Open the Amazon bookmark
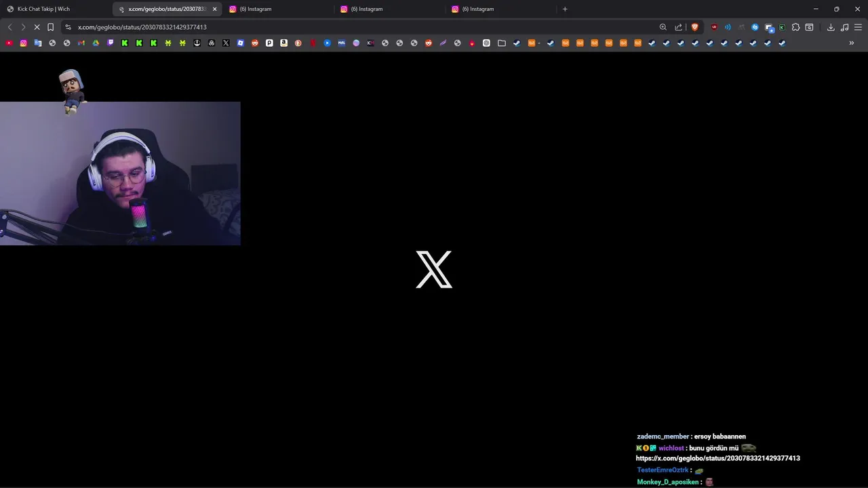This screenshot has width=868, height=488. [x=283, y=43]
